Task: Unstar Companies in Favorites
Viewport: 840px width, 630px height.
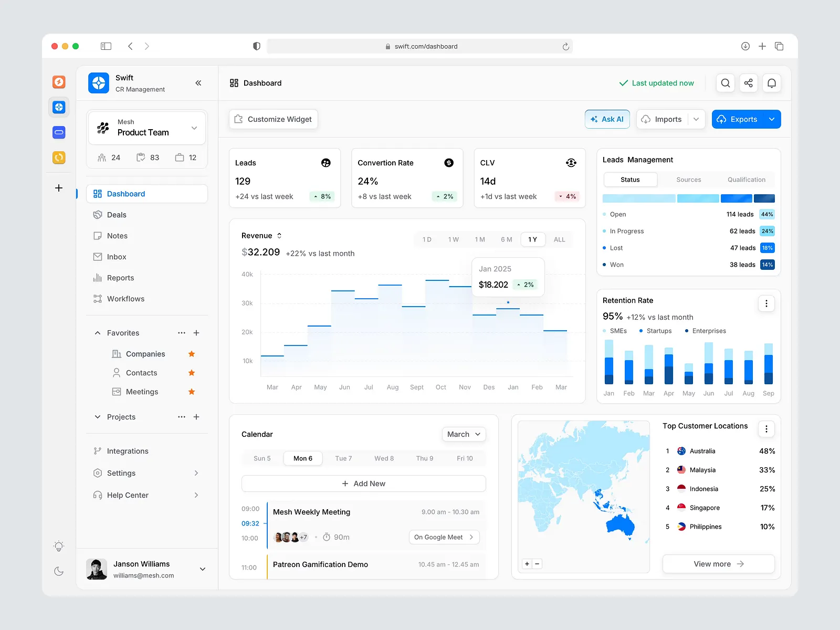Action: click(x=192, y=354)
